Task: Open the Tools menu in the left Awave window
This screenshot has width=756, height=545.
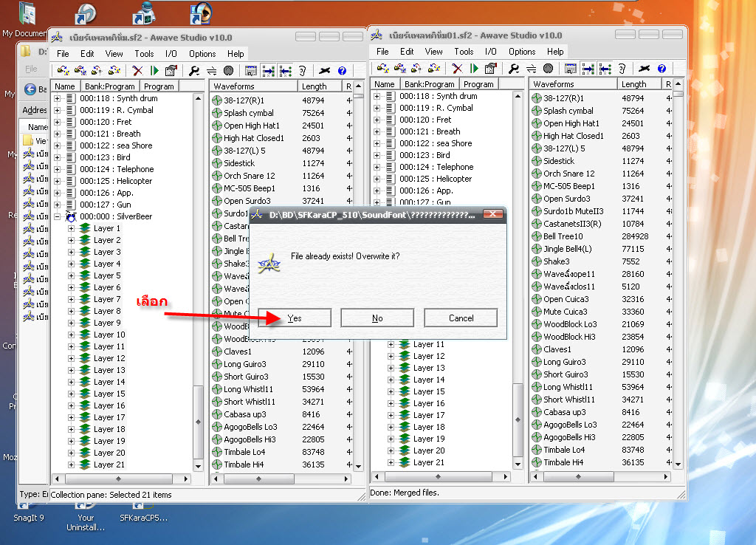Action: point(144,53)
